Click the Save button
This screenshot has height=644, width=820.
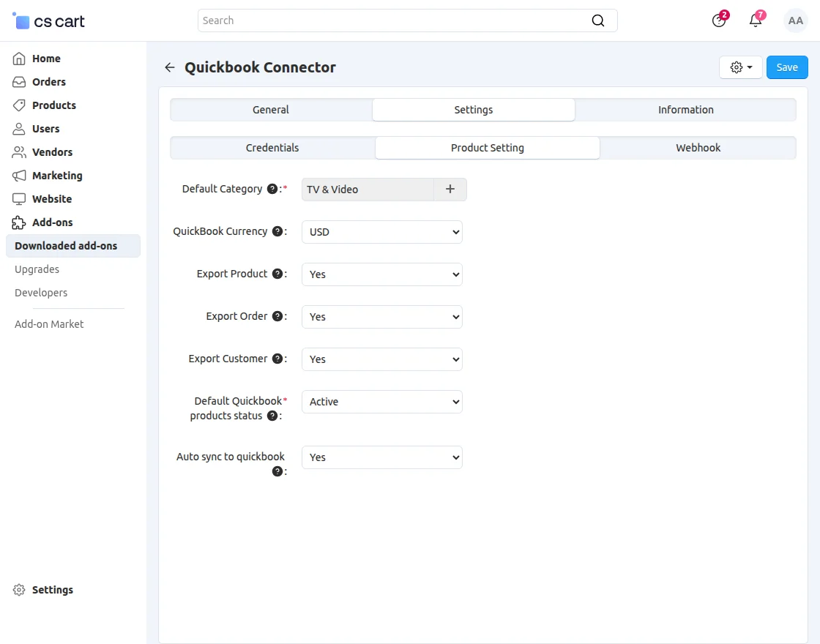787,67
